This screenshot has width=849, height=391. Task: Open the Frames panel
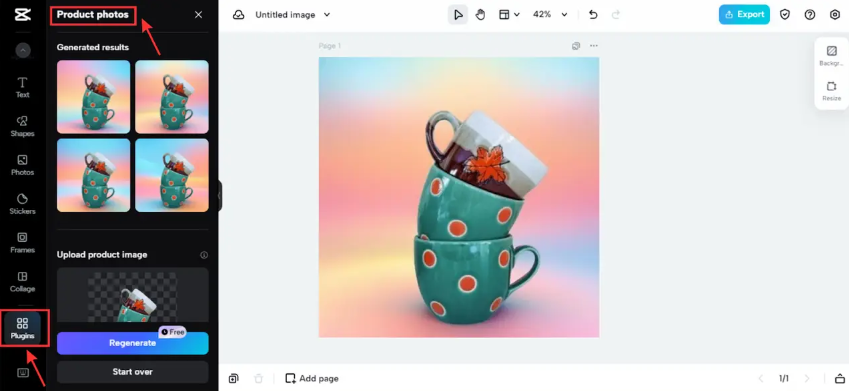(22, 243)
